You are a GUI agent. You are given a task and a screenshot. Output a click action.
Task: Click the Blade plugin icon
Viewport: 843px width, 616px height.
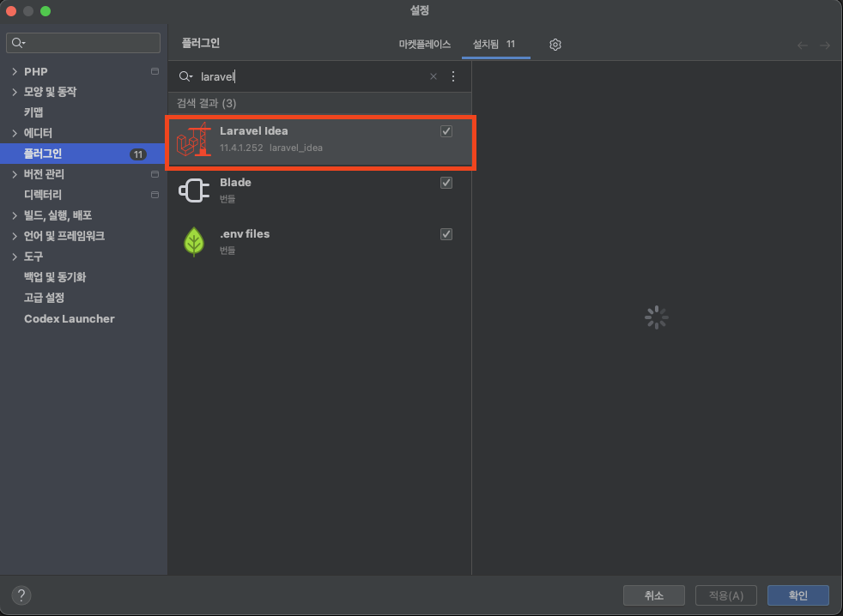click(194, 190)
